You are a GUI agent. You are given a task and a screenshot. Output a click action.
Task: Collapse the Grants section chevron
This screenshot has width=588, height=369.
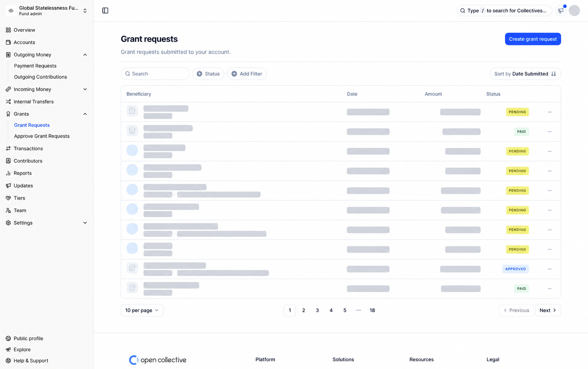(x=85, y=114)
